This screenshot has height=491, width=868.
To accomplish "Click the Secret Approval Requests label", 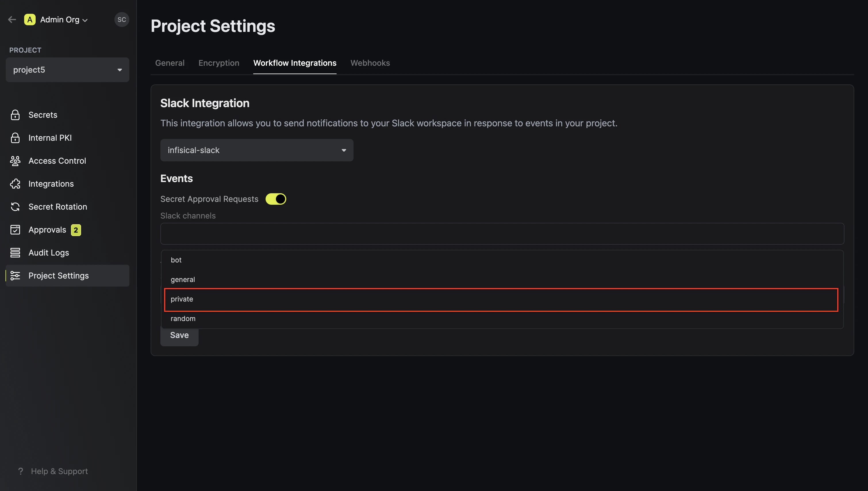I will click(209, 199).
